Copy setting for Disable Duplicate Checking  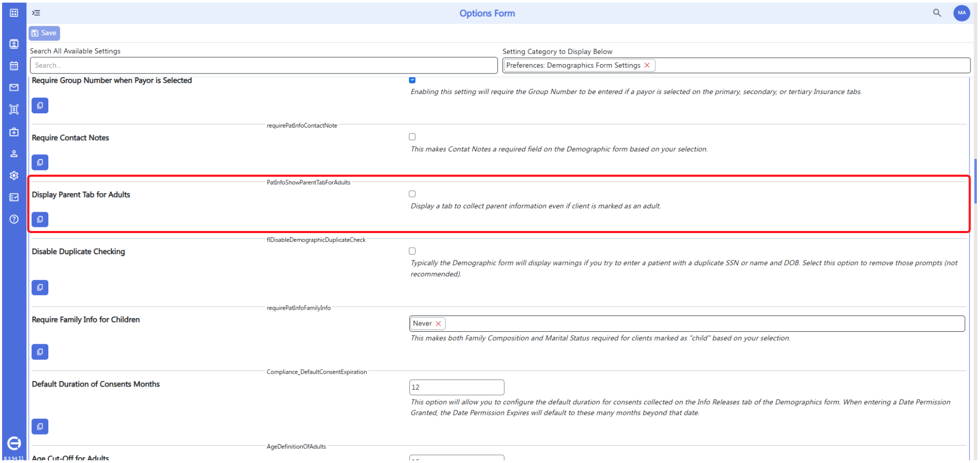40,288
